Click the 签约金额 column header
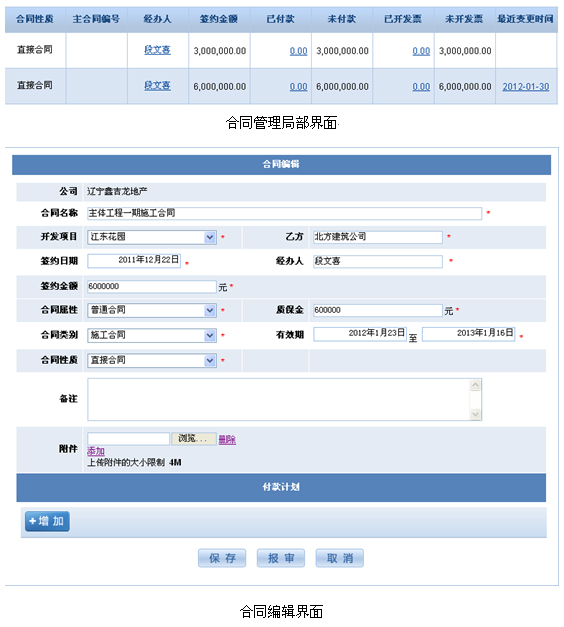 click(219, 19)
